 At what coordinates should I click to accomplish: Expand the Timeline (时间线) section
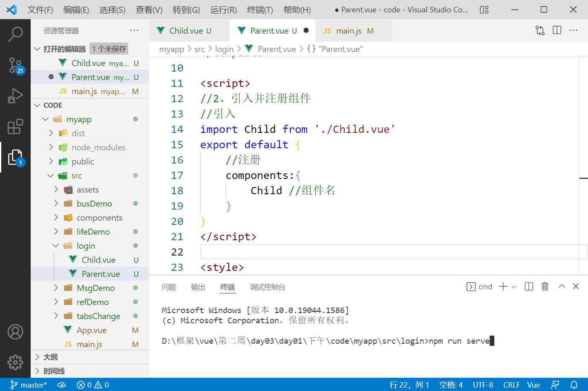coord(37,371)
